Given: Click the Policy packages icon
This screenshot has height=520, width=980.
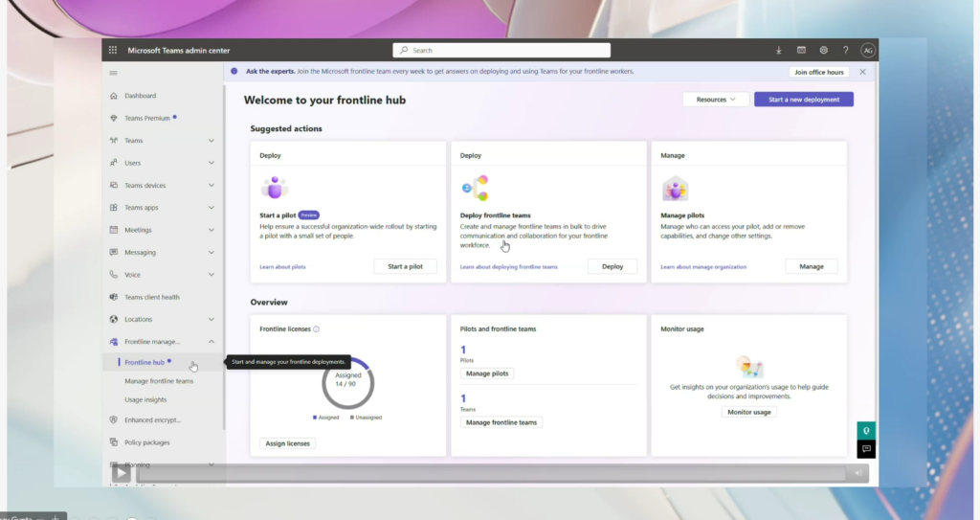Looking at the screenshot, I should pyautogui.click(x=114, y=442).
